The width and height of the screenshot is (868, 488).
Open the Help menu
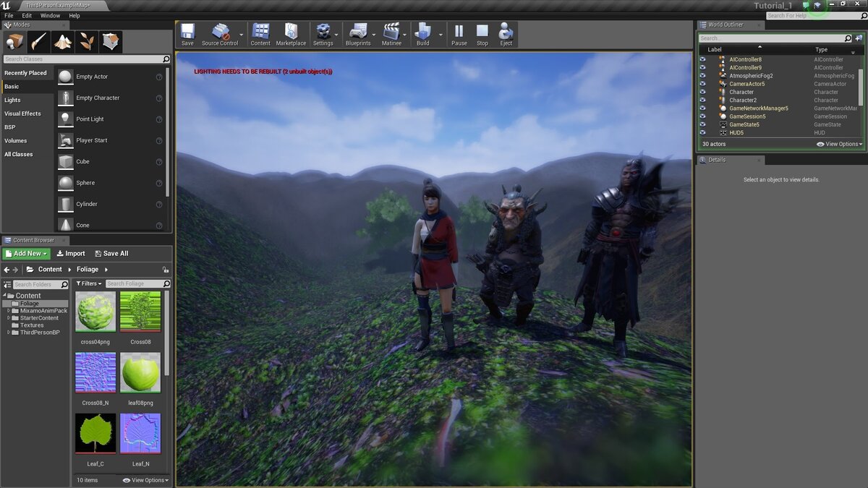pyautogui.click(x=75, y=15)
